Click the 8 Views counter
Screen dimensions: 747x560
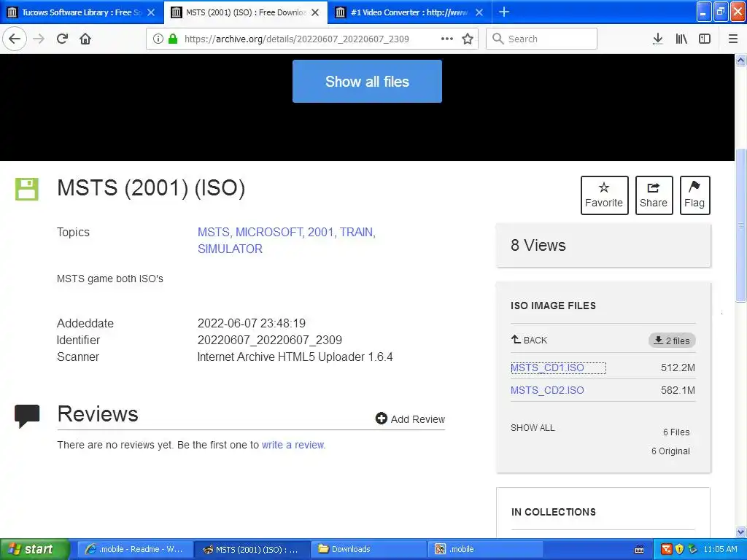[x=538, y=245]
